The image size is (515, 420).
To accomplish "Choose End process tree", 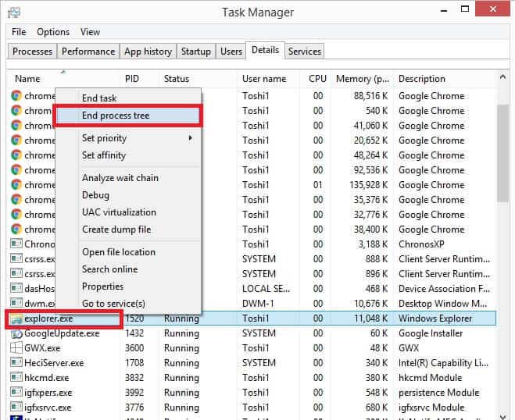I will click(128, 116).
